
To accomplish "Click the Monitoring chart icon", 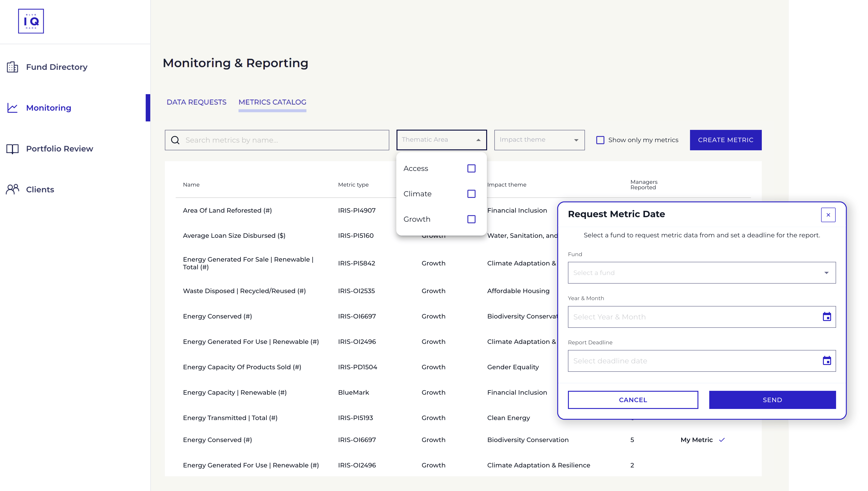I will point(12,108).
